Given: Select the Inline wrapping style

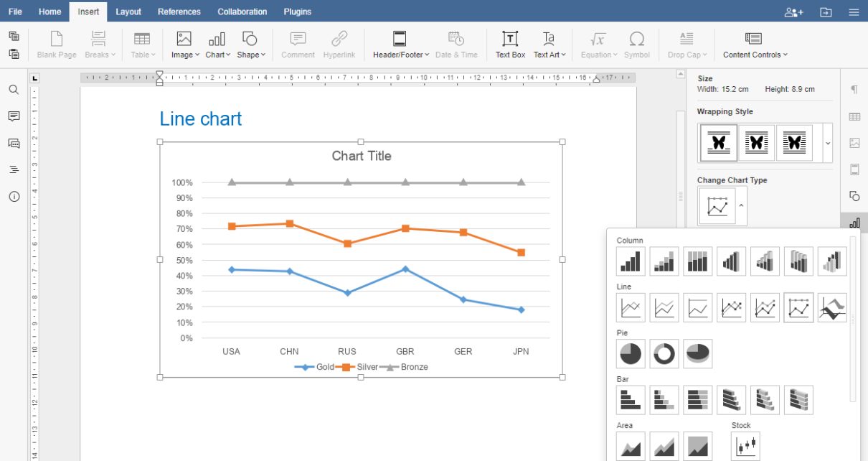Looking at the screenshot, I should coord(718,143).
